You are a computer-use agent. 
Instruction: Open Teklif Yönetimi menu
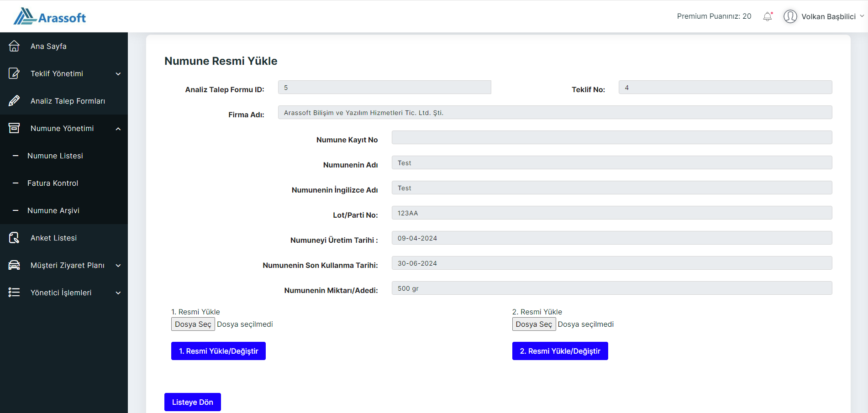(57, 73)
